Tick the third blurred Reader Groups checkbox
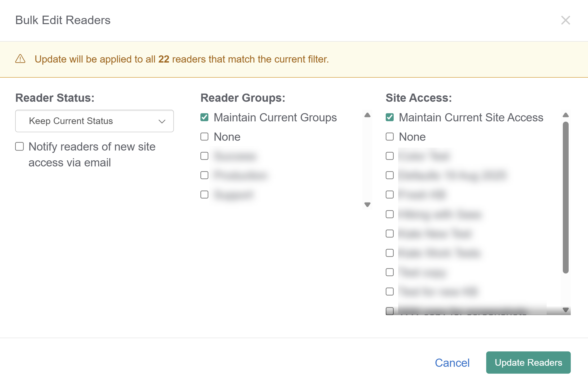This screenshot has width=588, height=384. [204, 195]
